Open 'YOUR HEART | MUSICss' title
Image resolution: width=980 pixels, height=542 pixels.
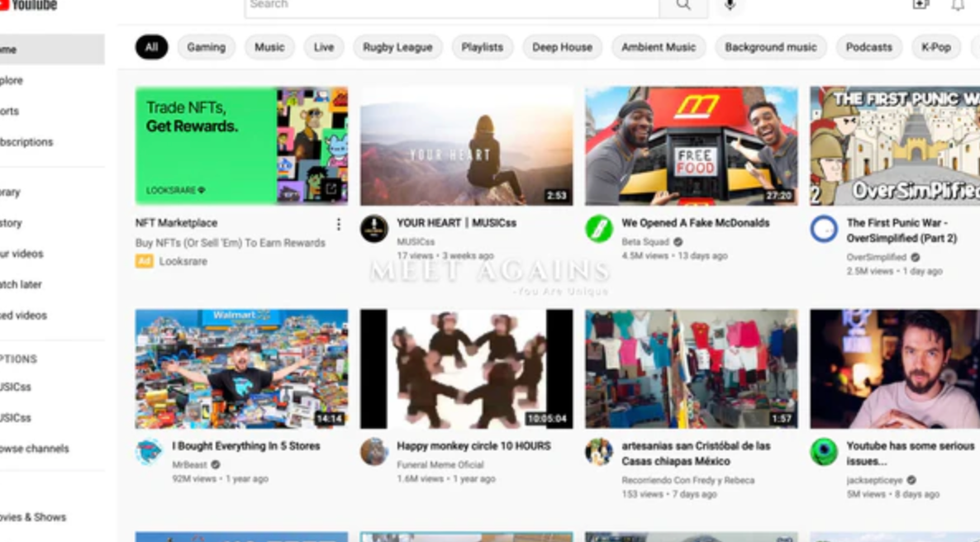[x=456, y=222]
